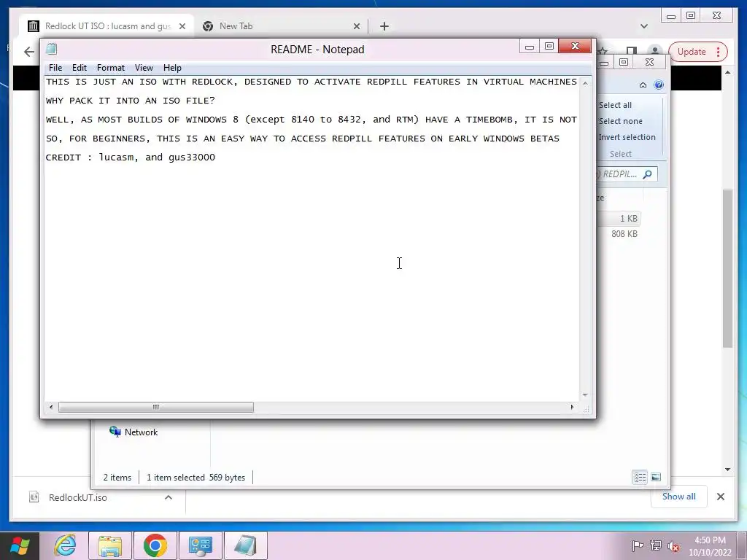
Task: Click the Notepad title bar icon
Action: click(x=52, y=49)
